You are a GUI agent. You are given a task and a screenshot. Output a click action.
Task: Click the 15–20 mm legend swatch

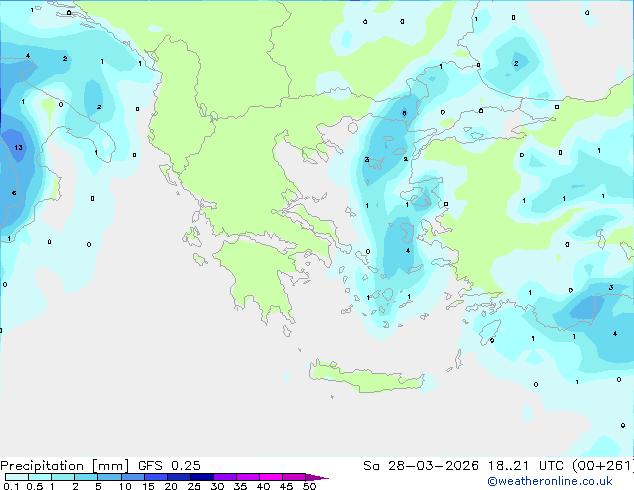coord(155,477)
